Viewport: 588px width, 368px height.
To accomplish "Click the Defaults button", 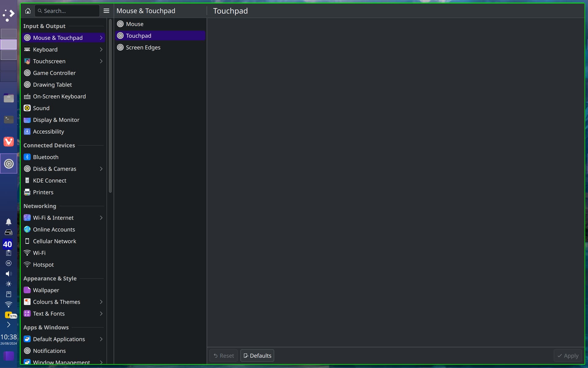I will tap(257, 356).
